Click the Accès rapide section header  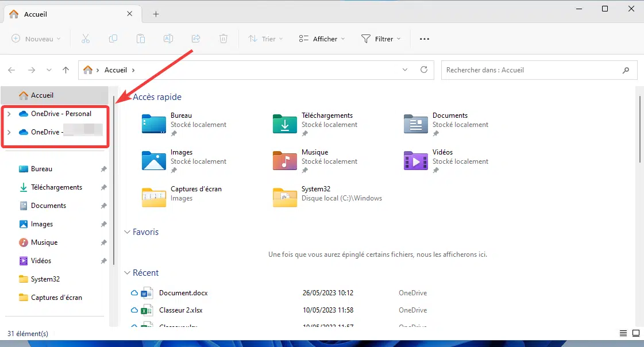[157, 97]
